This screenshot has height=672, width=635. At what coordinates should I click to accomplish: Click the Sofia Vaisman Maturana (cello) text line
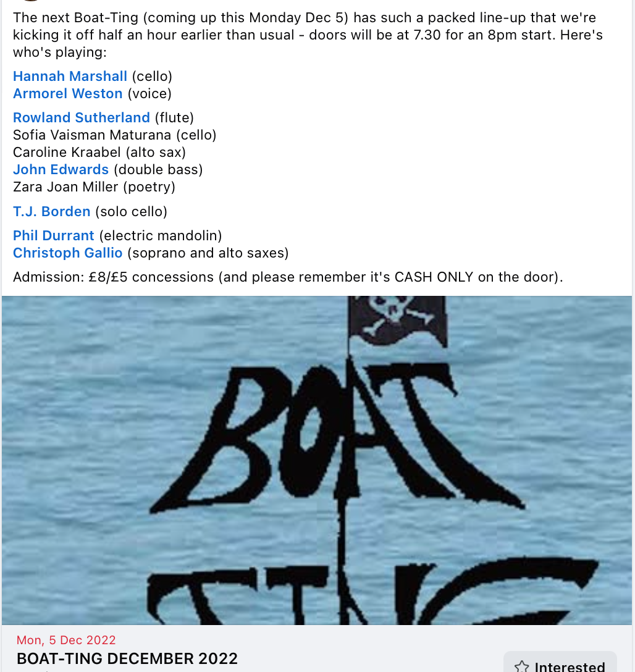coord(114,135)
